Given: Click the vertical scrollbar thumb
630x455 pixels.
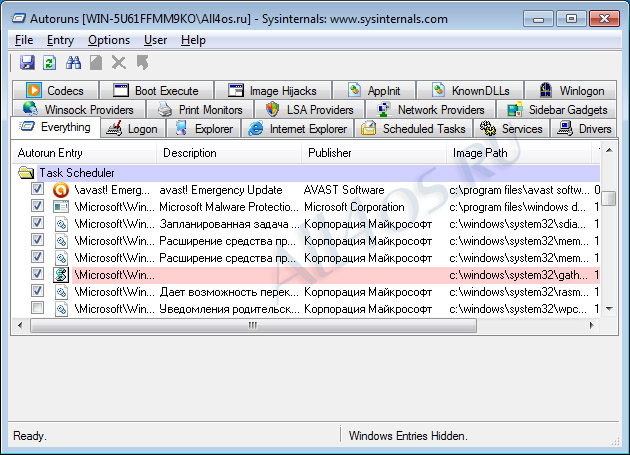Looking at the screenshot, I should (x=610, y=198).
